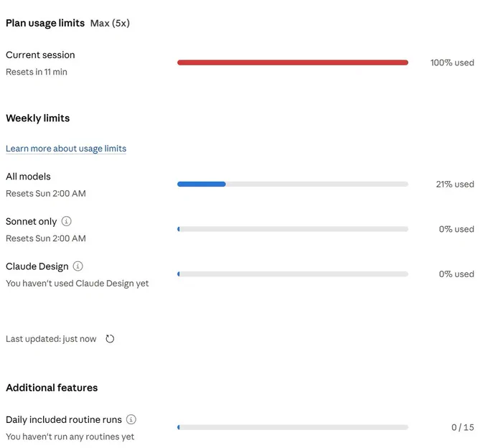This screenshot has width=488, height=448.
Task: Click the Sonnet only usage bar
Action: 293,229
